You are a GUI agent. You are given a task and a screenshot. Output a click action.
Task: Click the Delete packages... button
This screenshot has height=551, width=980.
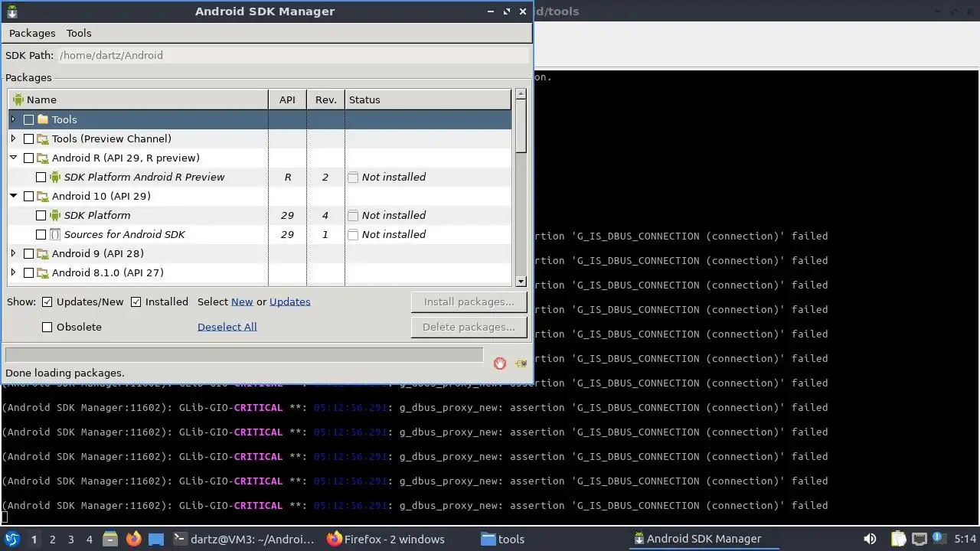[469, 327]
